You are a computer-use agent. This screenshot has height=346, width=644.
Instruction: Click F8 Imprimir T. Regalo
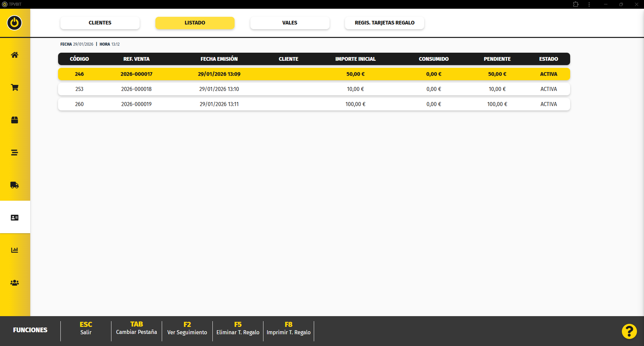coord(289,329)
